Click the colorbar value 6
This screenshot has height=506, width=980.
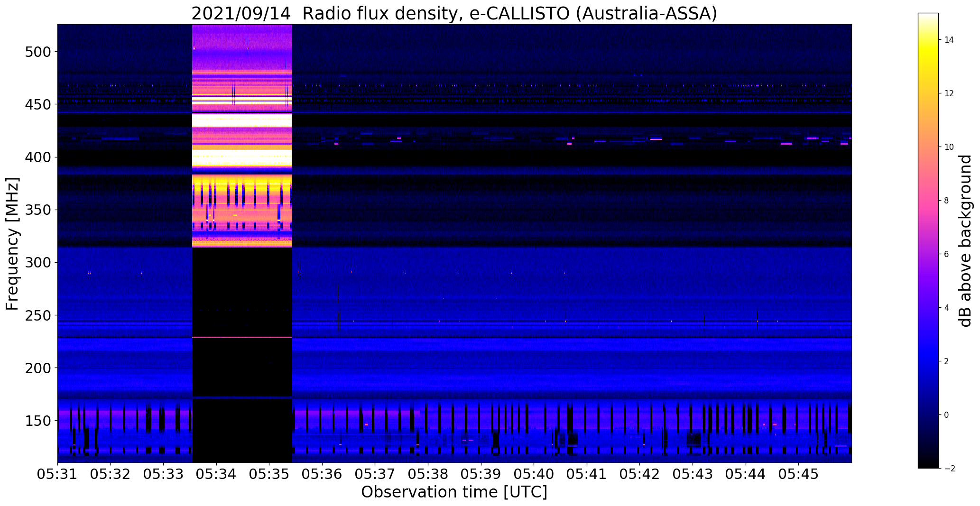click(947, 254)
